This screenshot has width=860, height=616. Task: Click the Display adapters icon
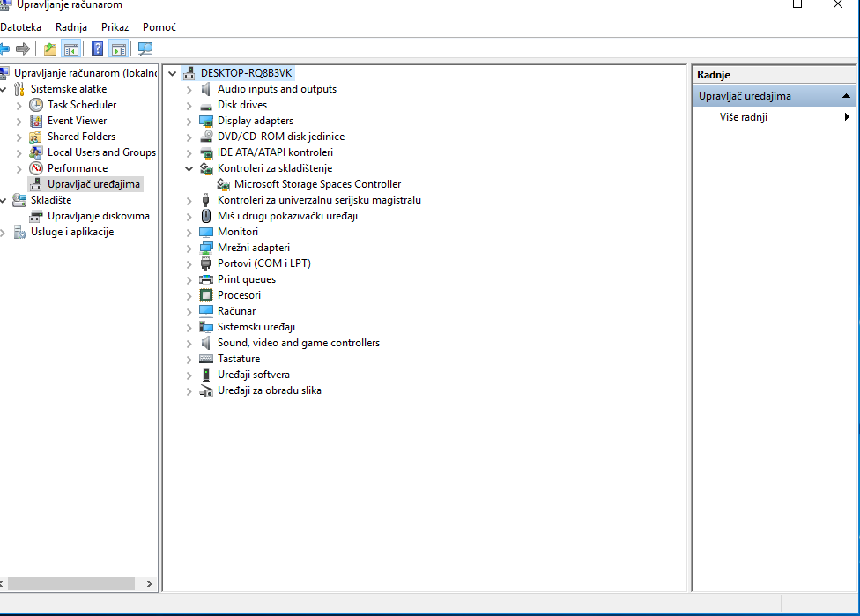tap(206, 121)
